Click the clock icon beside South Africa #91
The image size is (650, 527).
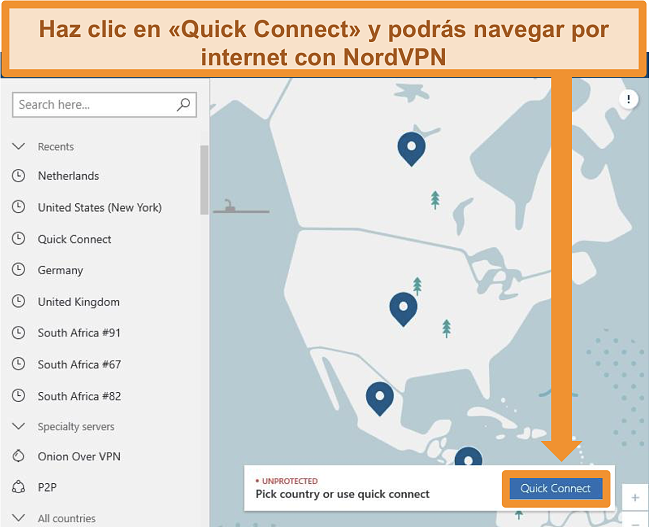pos(18,333)
